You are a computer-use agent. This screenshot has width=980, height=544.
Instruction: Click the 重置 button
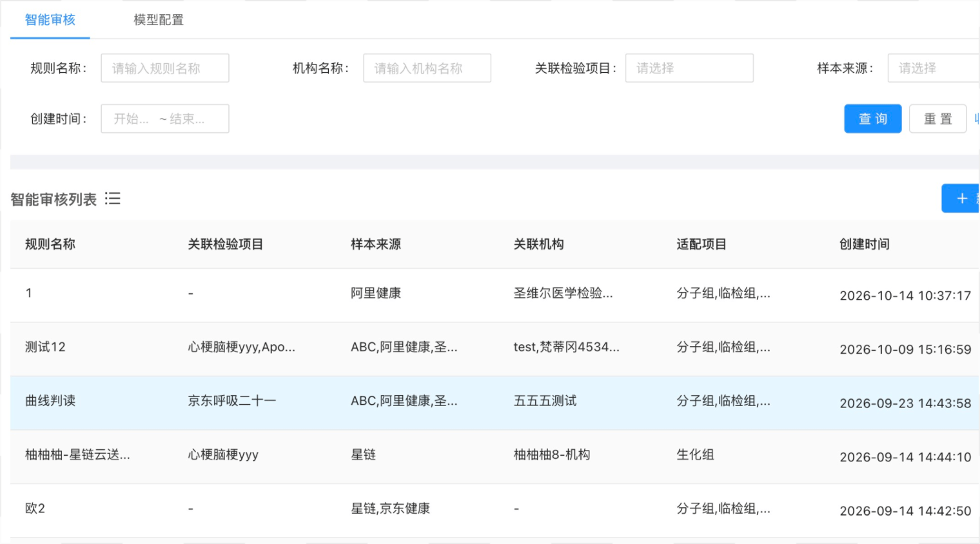(938, 119)
